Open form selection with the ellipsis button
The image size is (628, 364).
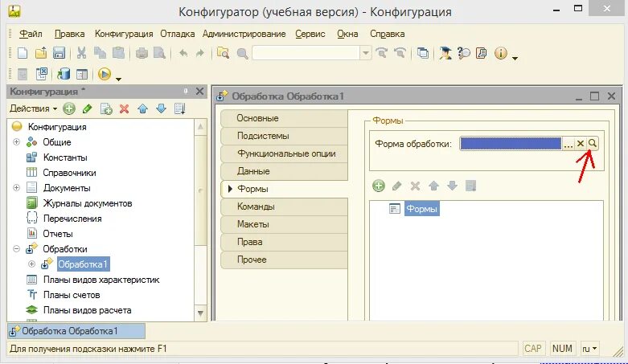(568, 143)
